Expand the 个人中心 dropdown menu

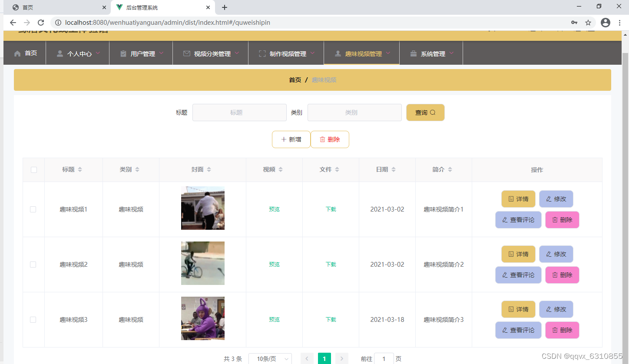(98, 53)
